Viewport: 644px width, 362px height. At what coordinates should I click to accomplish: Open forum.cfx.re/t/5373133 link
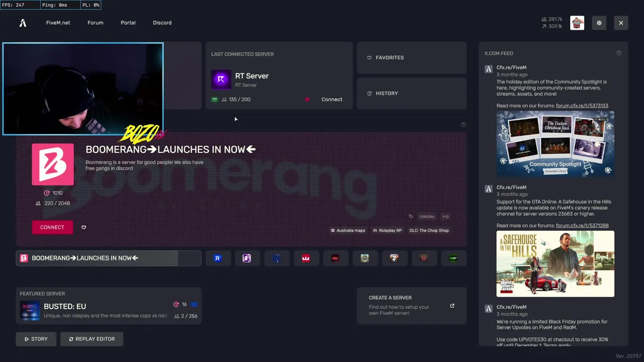coord(582,106)
